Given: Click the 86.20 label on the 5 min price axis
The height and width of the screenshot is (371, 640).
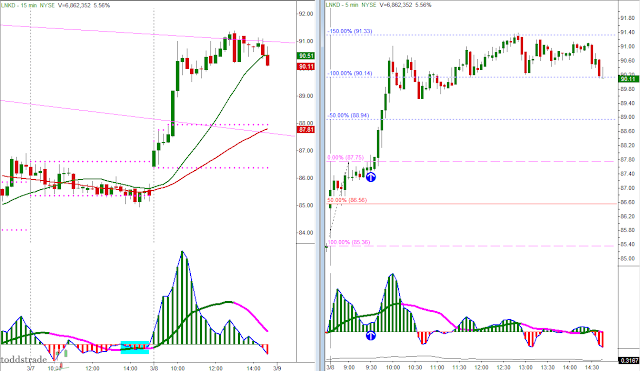Looking at the screenshot, I should coord(627,216).
